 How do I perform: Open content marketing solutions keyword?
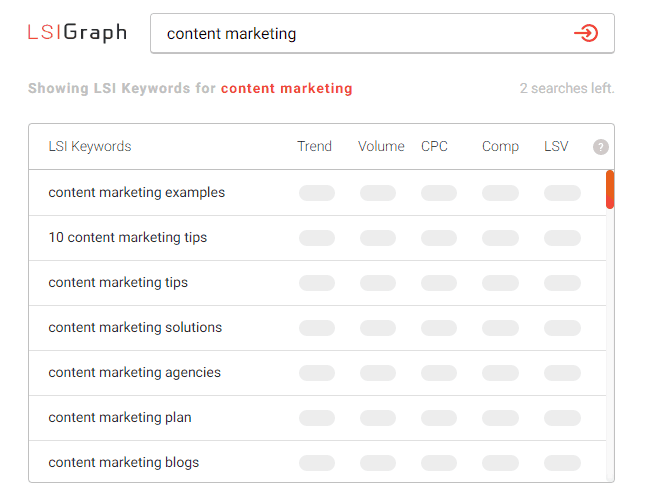pyautogui.click(x=135, y=327)
